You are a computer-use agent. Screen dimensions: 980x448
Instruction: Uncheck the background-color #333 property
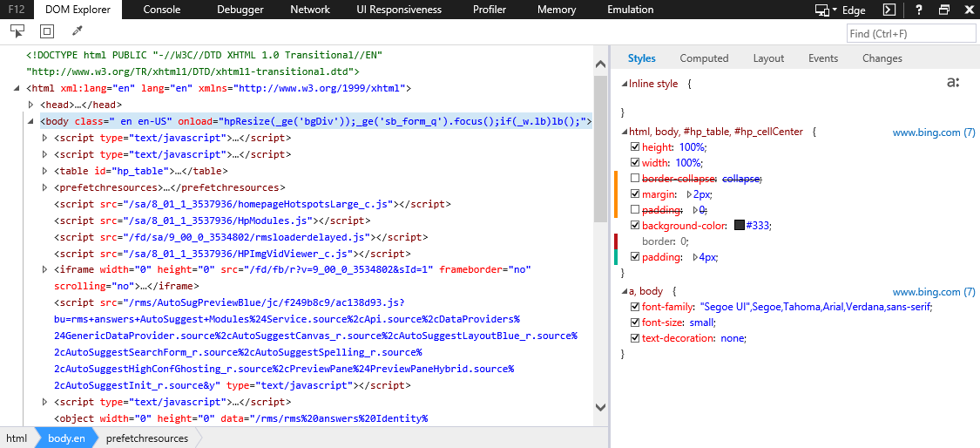pos(635,225)
